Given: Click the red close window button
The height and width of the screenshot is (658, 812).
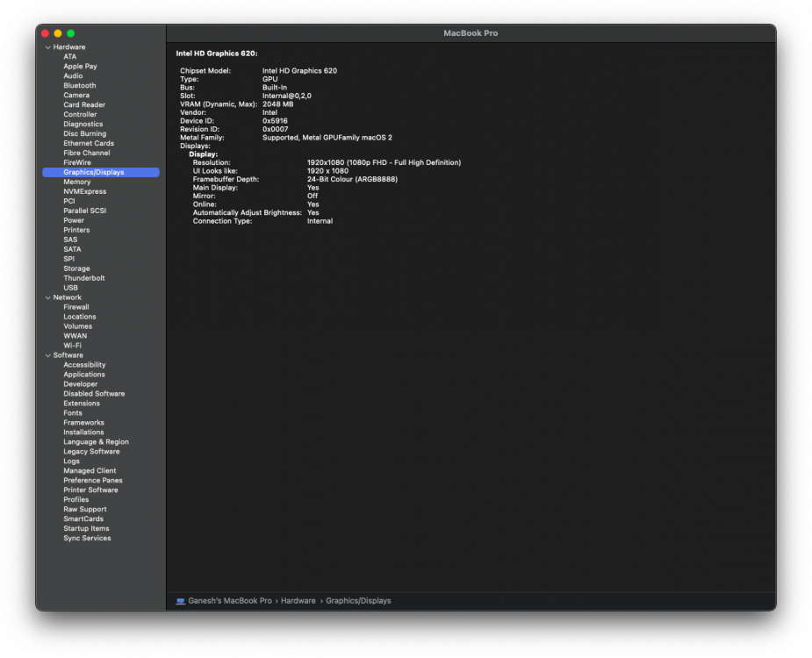Looking at the screenshot, I should tap(45, 33).
